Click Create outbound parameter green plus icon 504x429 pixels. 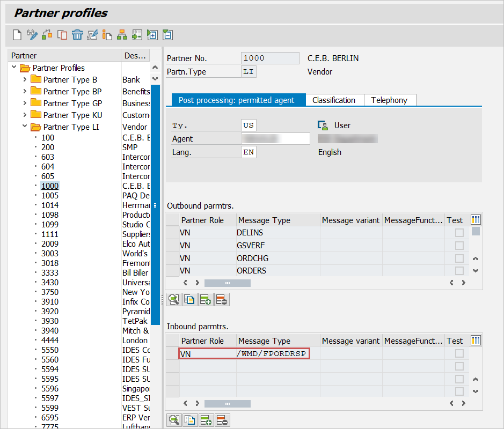206,300
